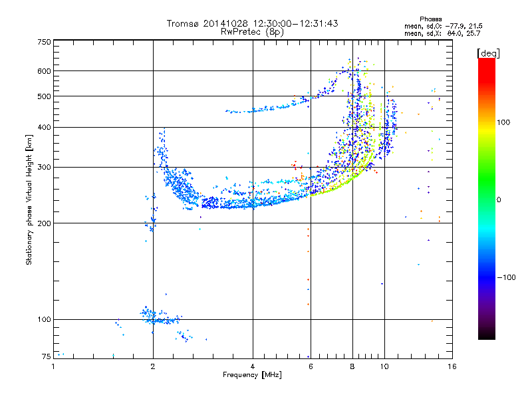This screenshot has width=532, height=399.
Task: Click the plot title 'Tromsø 20141028 12:30:00-12:31:43'
Action: (x=252, y=23)
